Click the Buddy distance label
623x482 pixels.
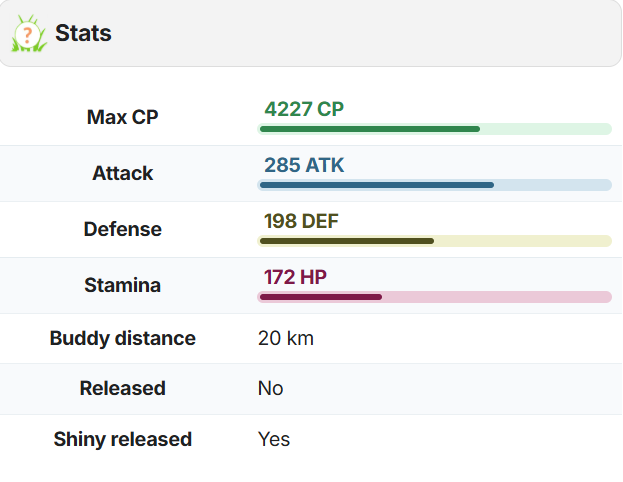(x=122, y=339)
